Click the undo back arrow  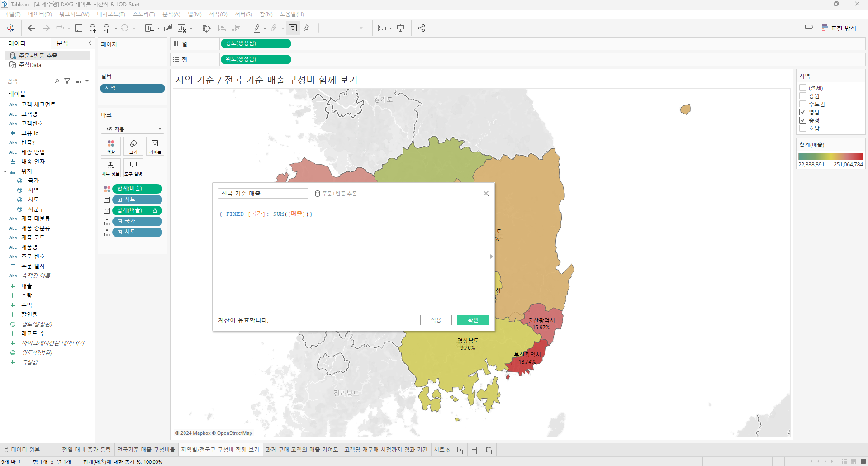tap(31, 28)
